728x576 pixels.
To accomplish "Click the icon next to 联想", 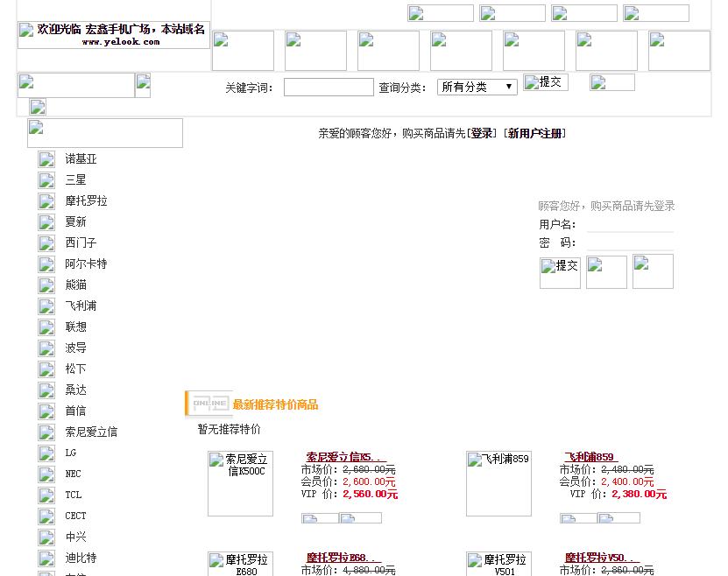I will 46,327.
